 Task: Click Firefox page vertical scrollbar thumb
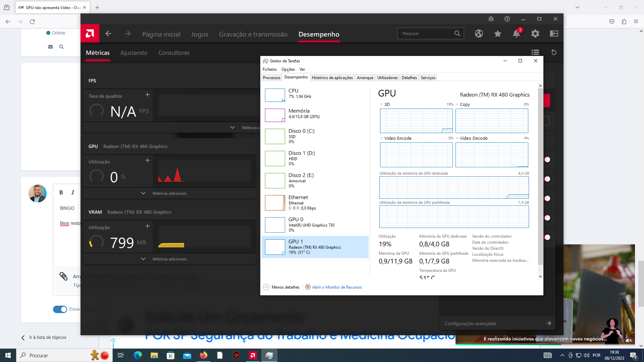point(641,283)
